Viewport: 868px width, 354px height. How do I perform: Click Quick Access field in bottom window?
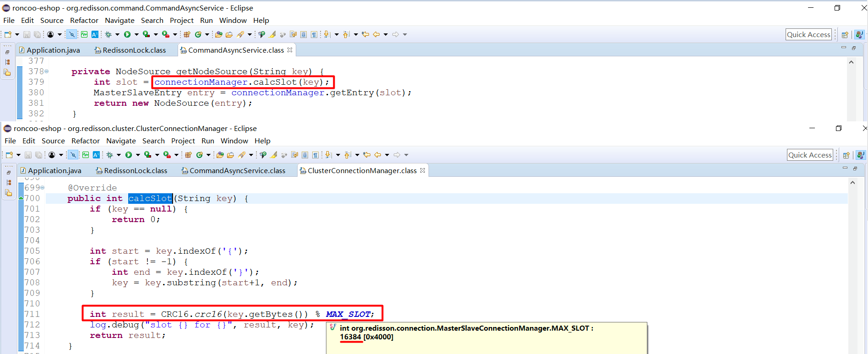point(810,155)
